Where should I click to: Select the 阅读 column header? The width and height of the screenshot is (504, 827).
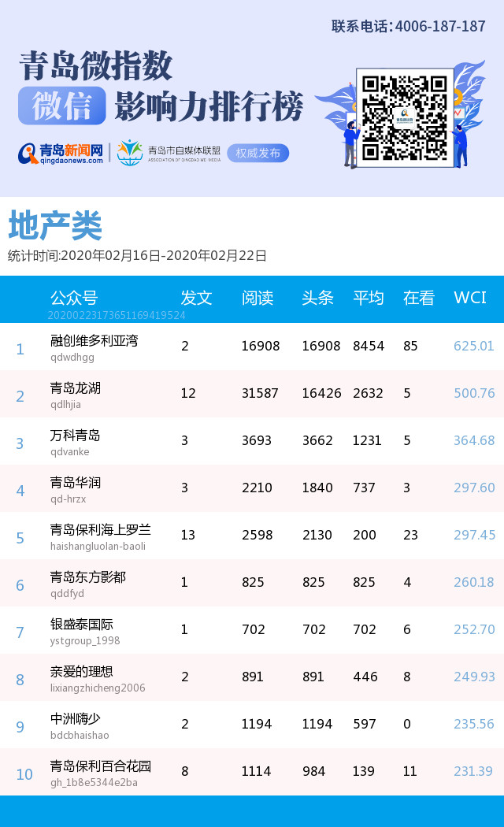258,298
